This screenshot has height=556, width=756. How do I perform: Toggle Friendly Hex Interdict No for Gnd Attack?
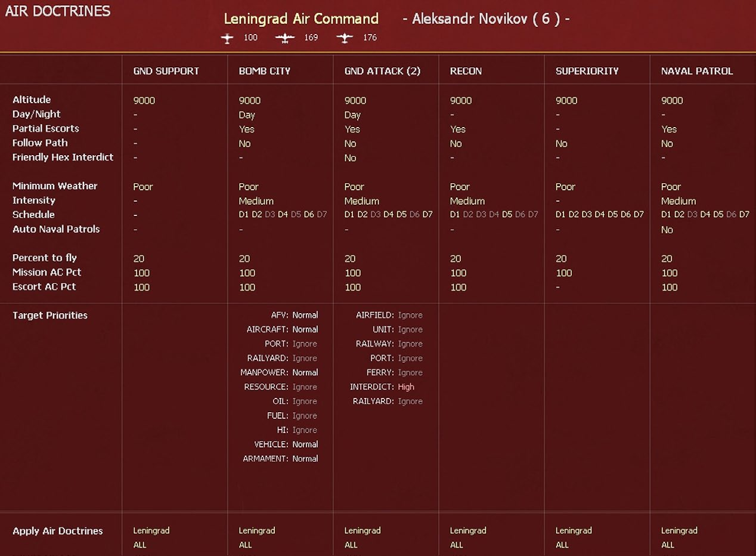350,158
